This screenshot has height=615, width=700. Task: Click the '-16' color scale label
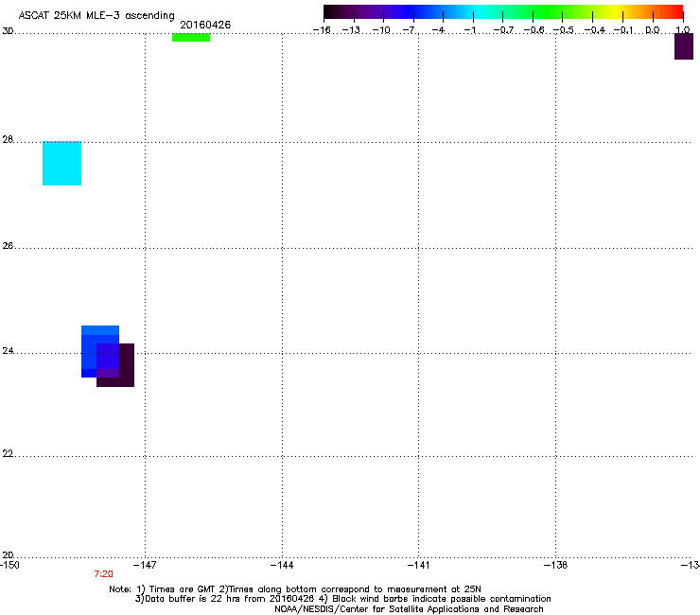point(322,30)
